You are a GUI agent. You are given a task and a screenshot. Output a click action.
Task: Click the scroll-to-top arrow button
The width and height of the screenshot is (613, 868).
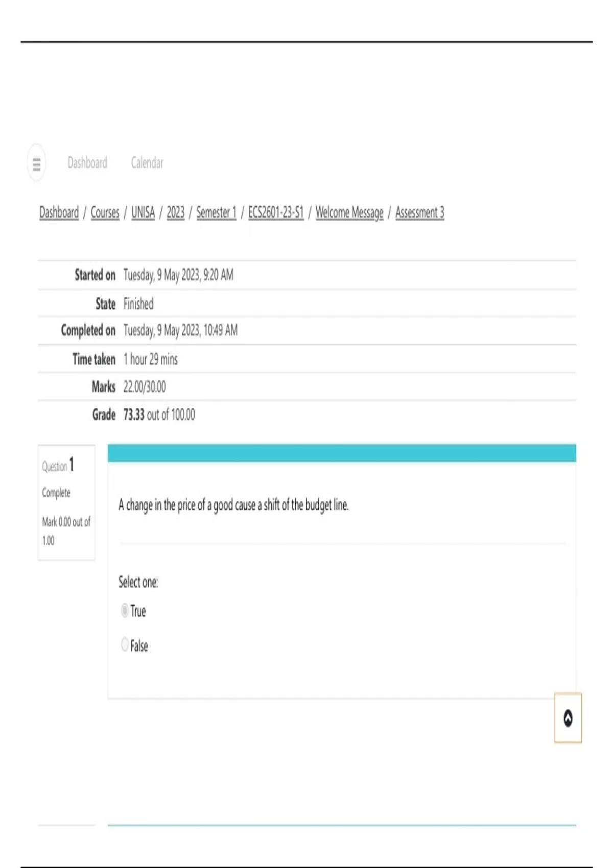click(568, 718)
